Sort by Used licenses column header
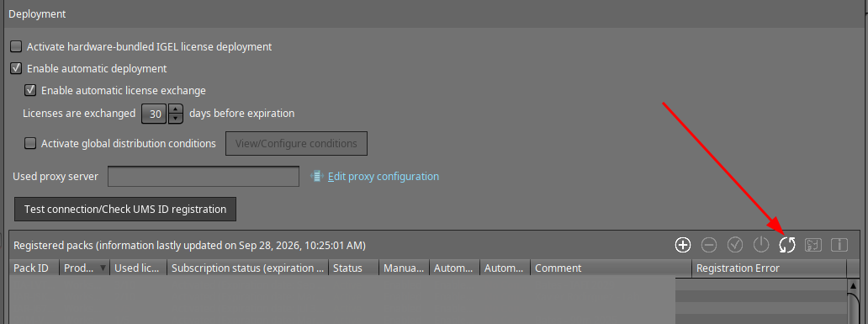This screenshot has width=868, height=324. point(139,268)
